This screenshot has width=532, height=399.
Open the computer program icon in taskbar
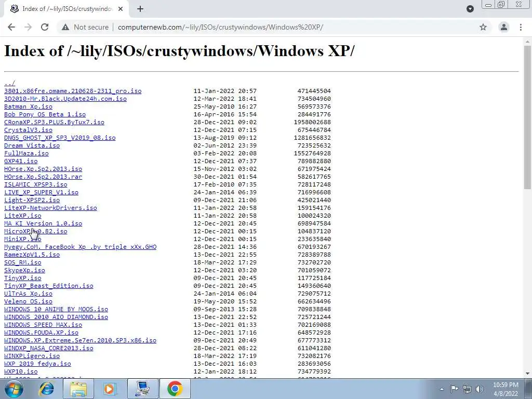pyautogui.click(x=142, y=389)
